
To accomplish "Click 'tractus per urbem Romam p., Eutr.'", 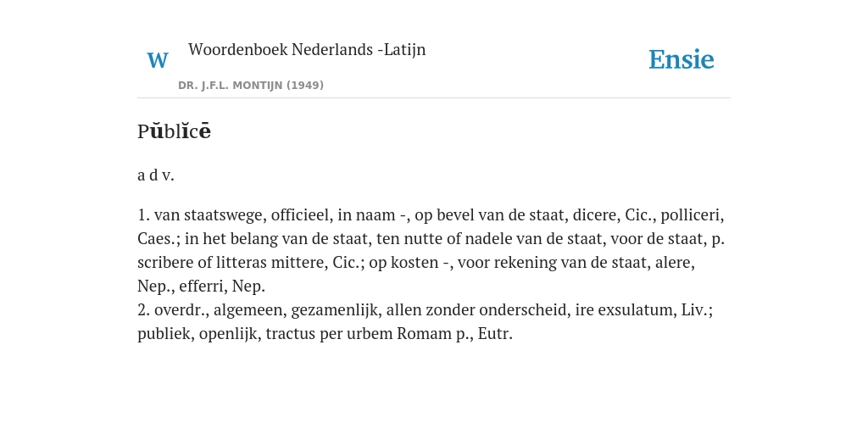I will (389, 334).
